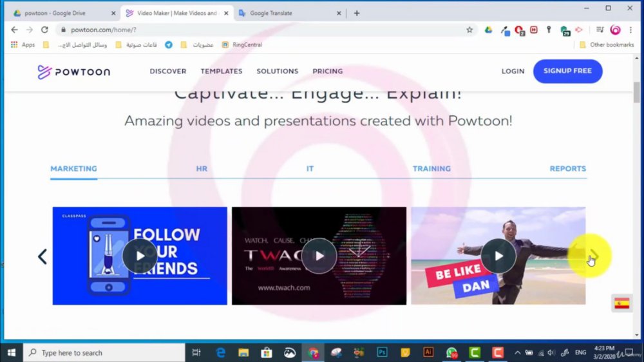The image size is (644, 362).
Task: Switch to the Training category tab
Action: pos(431,169)
